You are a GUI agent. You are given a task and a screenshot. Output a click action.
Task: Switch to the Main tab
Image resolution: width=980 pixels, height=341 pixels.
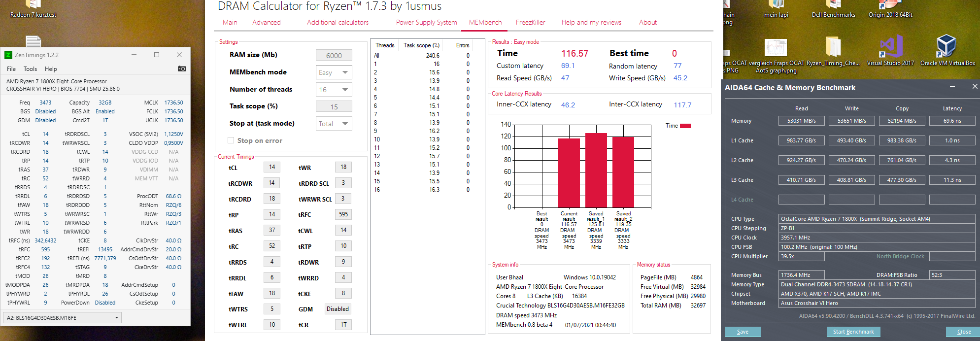pos(230,22)
